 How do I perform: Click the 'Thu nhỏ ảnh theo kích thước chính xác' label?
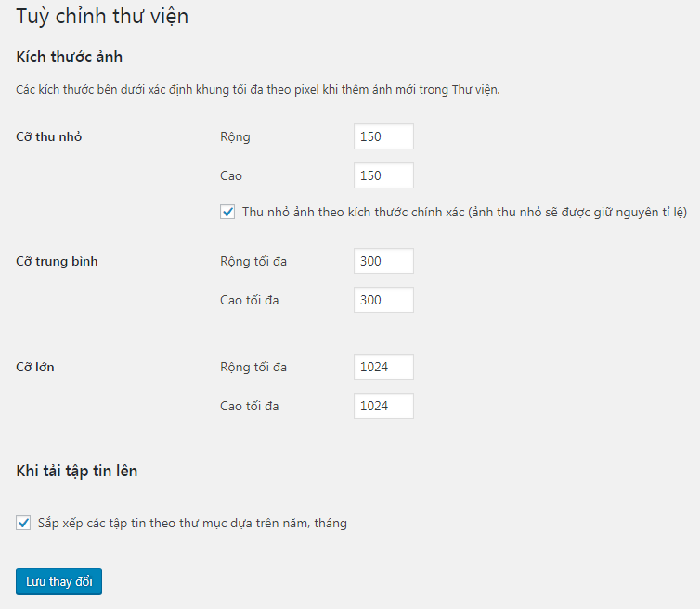point(463,212)
